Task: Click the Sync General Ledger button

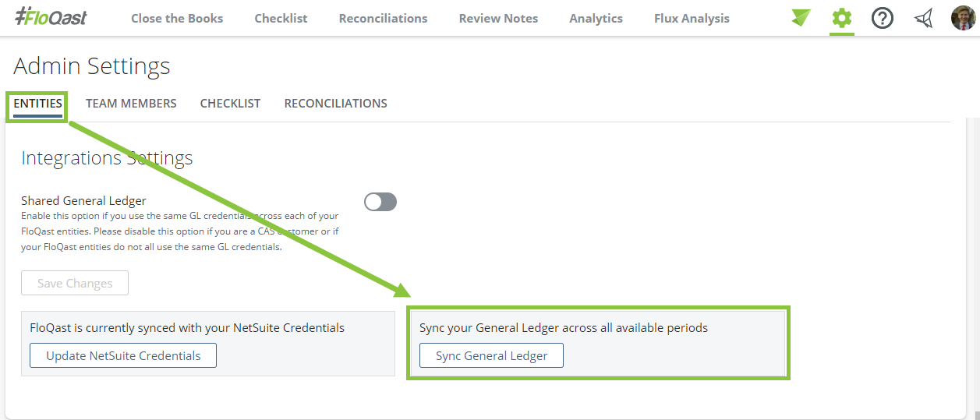Action: point(491,355)
